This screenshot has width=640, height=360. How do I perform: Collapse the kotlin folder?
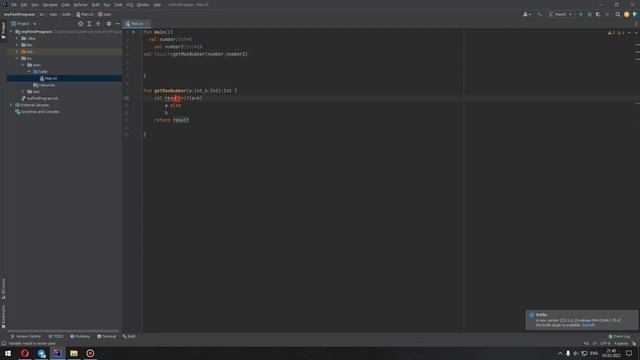(29, 71)
